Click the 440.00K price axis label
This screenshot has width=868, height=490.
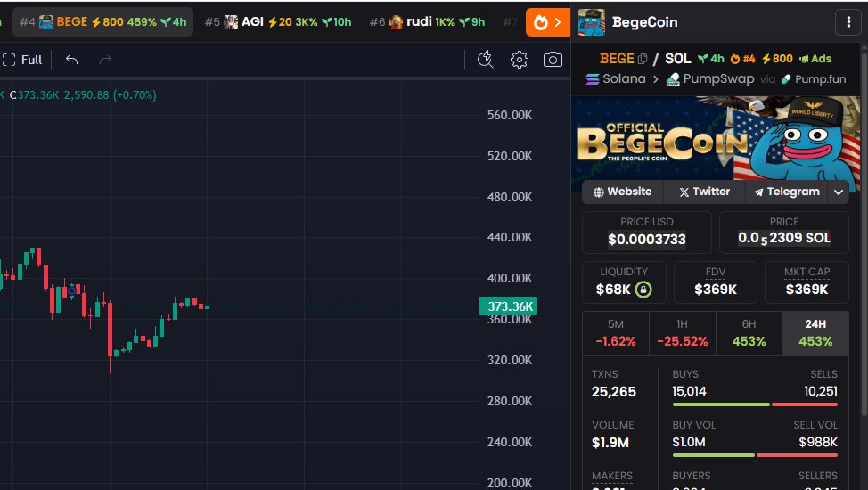509,237
